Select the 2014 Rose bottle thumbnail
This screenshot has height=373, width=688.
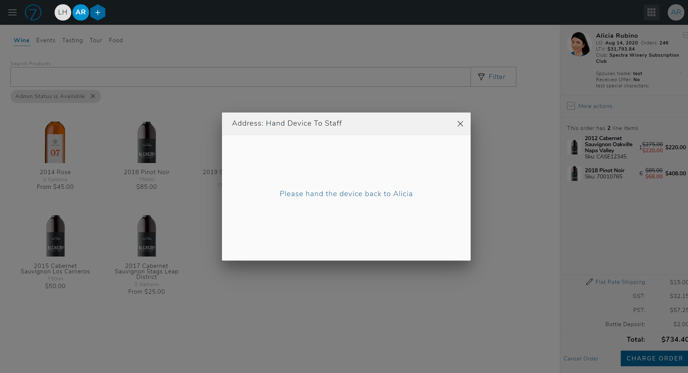(55, 142)
